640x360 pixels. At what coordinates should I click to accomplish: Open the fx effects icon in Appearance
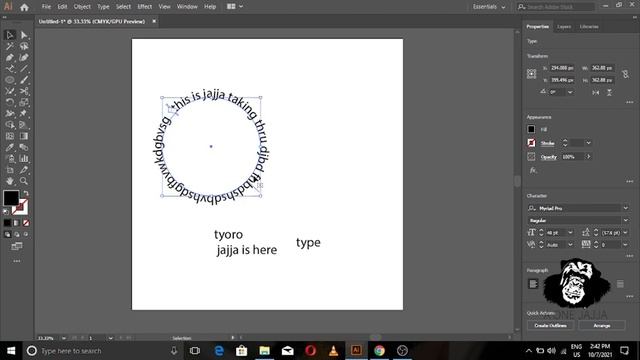click(533, 170)
